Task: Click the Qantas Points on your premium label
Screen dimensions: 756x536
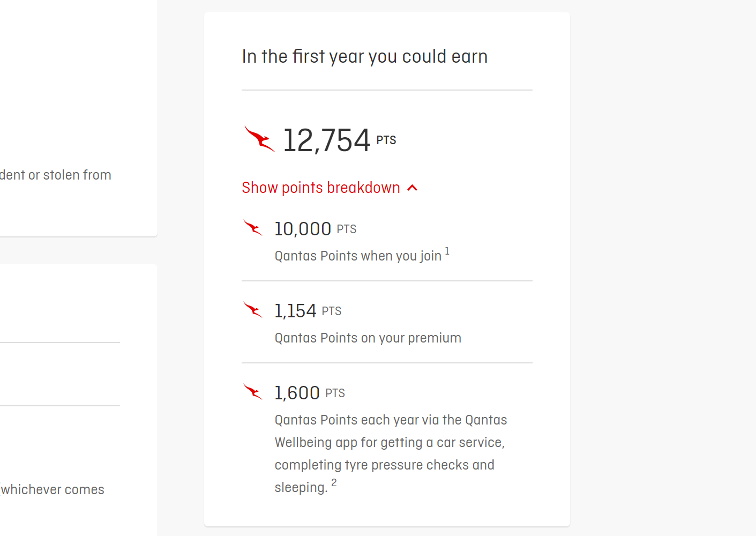Action: point(368,338)
